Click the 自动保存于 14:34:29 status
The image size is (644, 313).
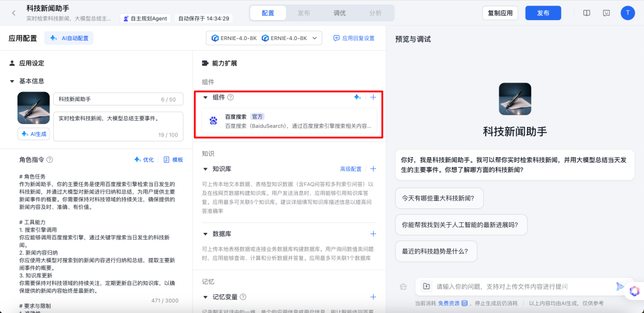204,19
